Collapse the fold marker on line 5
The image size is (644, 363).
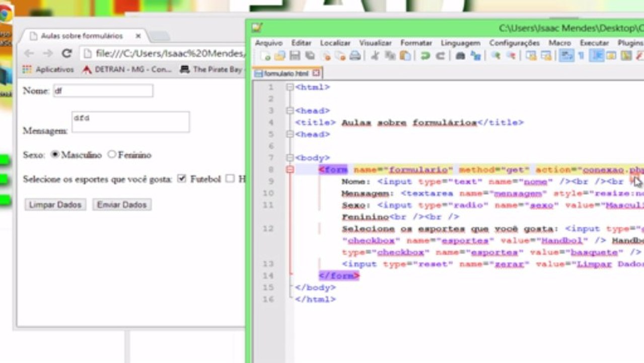(x=290, y=135)
